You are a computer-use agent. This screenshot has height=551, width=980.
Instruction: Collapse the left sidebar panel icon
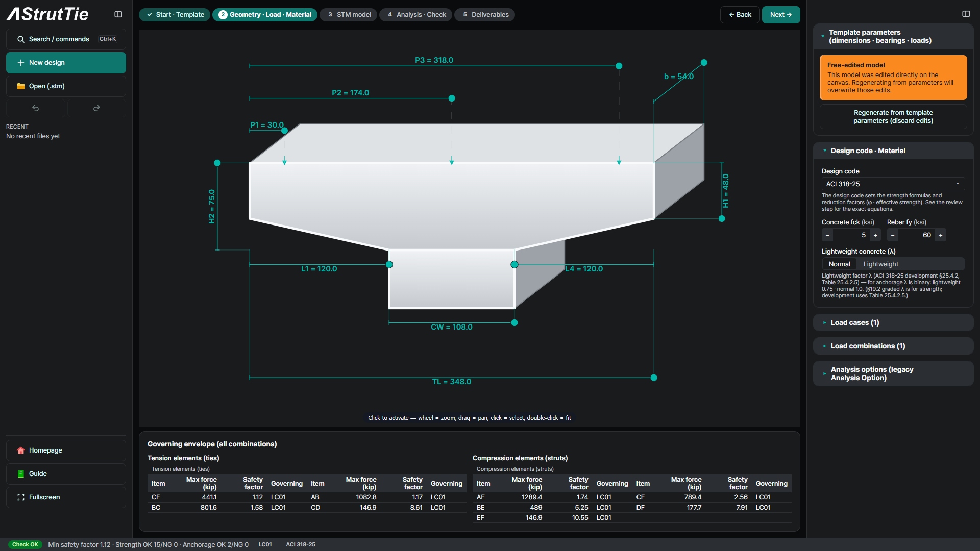pos(118,14)
